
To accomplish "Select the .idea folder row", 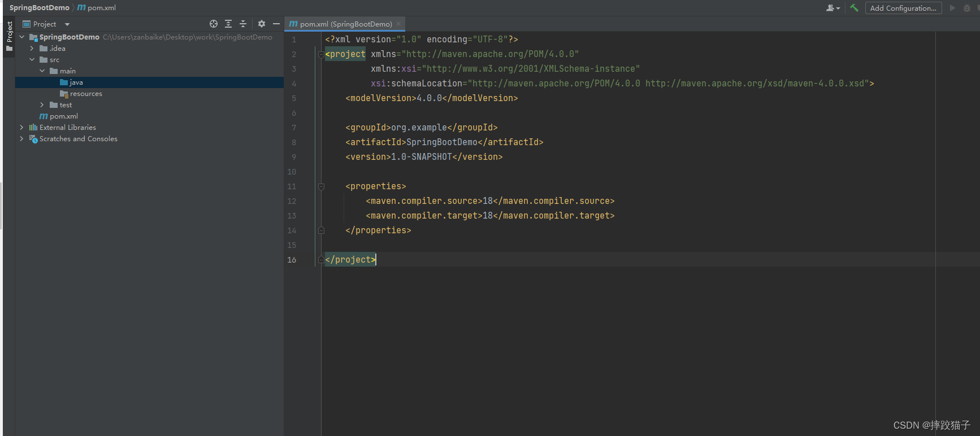I will click(149, 49).
